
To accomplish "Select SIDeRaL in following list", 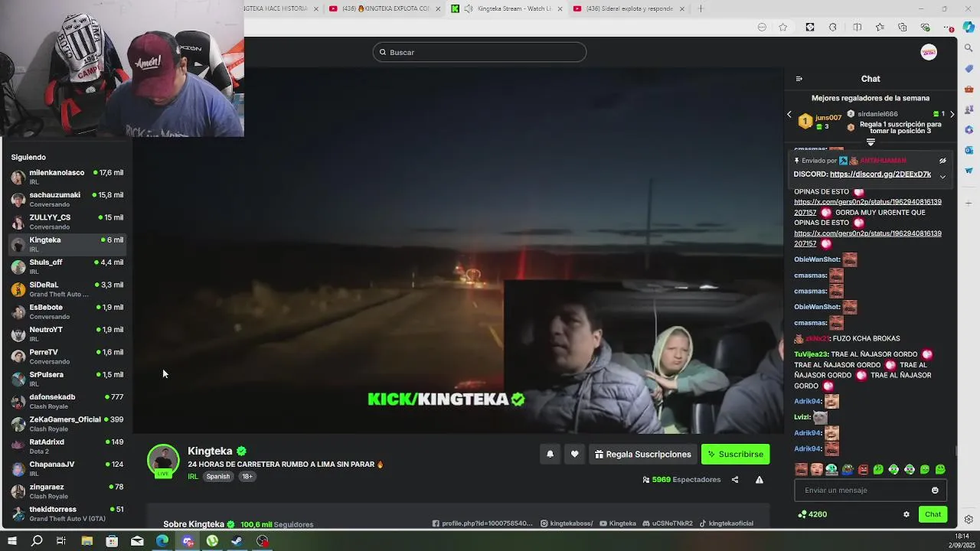I will click(x=67, y=289).
